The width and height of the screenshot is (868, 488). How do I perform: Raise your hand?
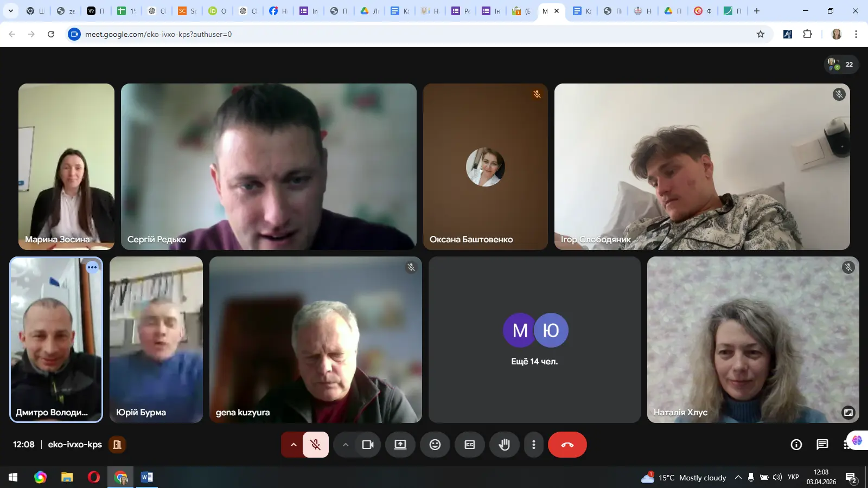(505, 445)
